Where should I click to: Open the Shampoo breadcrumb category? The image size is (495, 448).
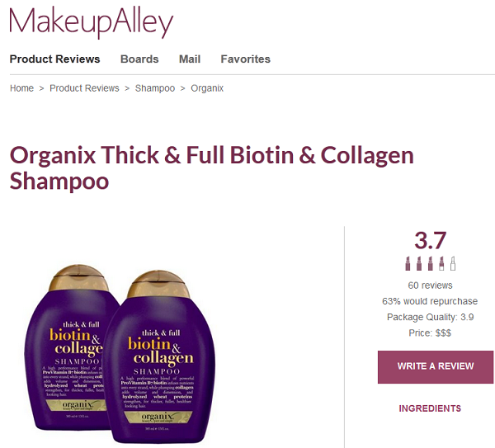[155, 88]
